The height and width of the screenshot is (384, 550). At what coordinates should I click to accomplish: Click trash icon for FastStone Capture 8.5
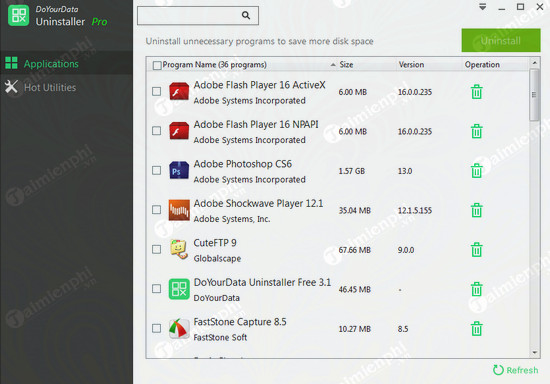point(476,329)
